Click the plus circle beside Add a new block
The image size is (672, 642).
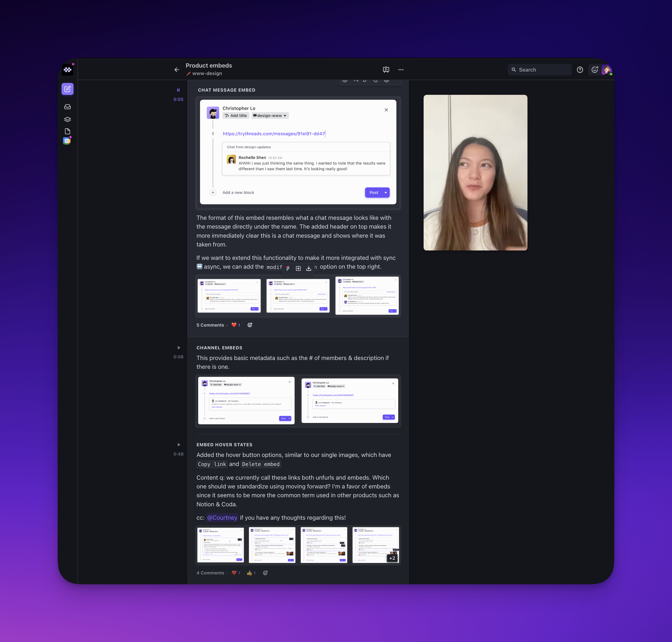tap(213, 193)
